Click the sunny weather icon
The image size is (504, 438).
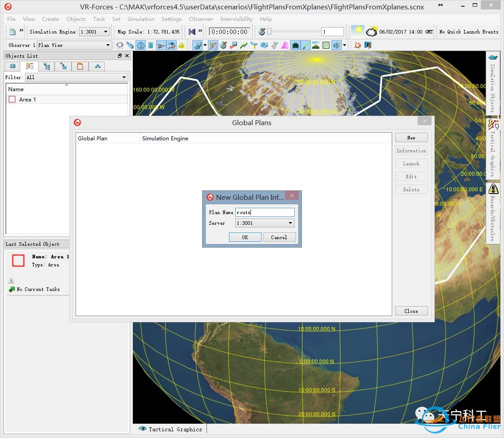[x=357, y=31]
